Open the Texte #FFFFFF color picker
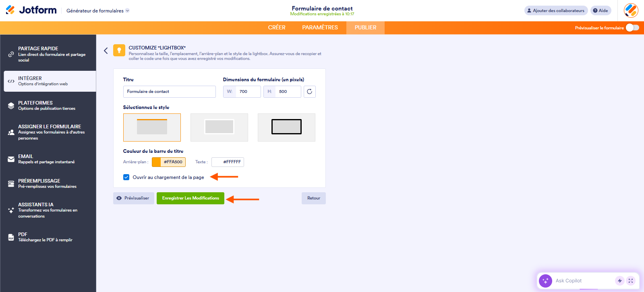The height and width of the screenshot is (292, 644). tap(228, 162)
